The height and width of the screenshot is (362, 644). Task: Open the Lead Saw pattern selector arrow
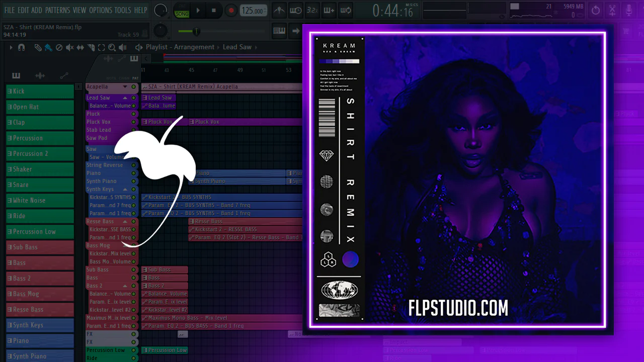click(x=257, y=47)
